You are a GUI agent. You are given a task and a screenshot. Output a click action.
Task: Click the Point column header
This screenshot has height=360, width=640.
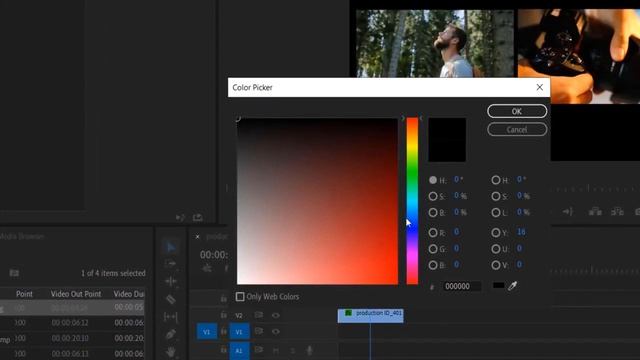[x=24, y=294]
